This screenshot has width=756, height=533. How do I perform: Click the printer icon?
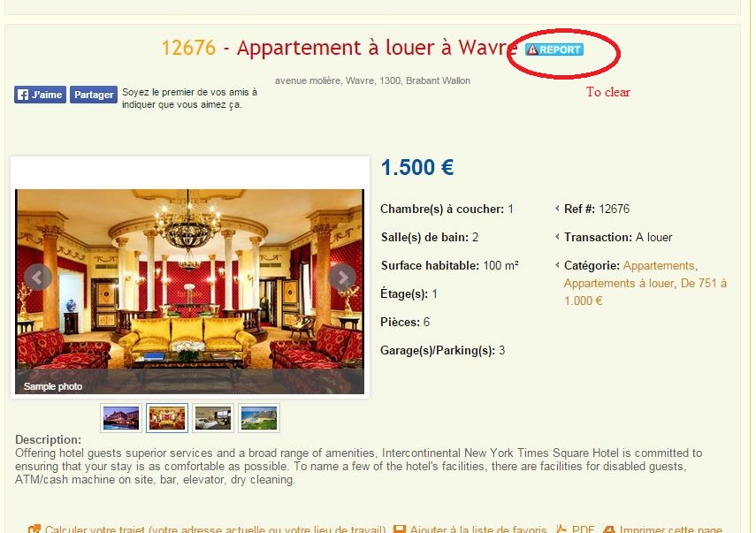pos(609,529)
